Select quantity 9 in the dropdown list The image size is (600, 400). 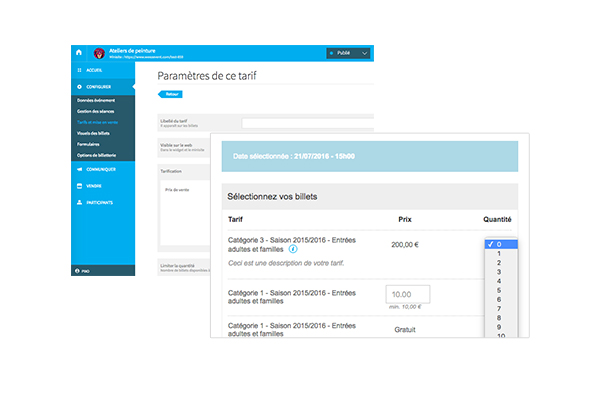click(501, 327)
